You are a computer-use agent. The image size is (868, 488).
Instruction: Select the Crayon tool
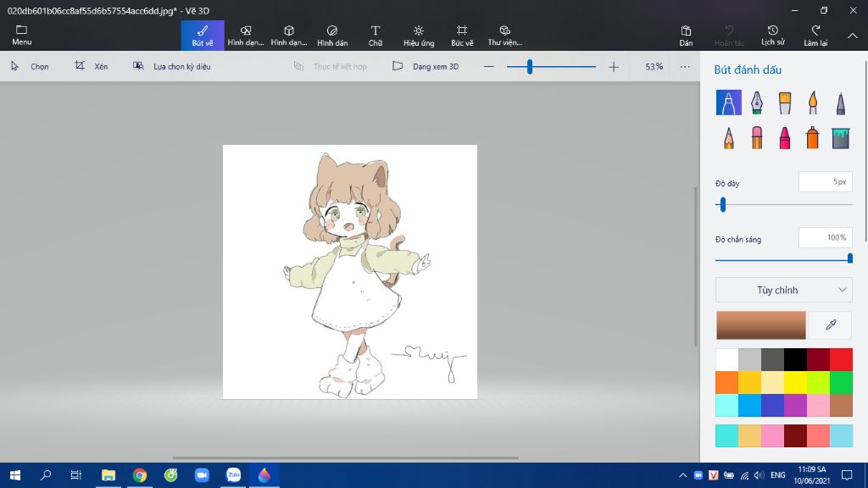[x=784, y=137]
